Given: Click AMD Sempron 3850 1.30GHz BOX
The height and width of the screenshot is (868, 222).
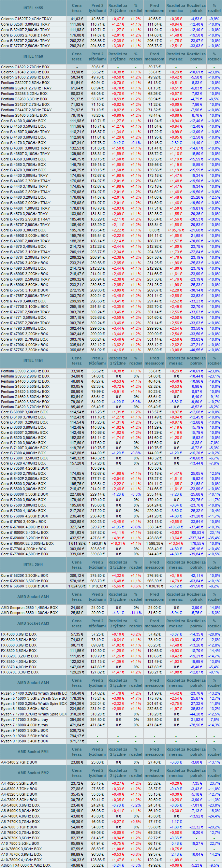Looking at the screenshot, I should click(29, 613).
